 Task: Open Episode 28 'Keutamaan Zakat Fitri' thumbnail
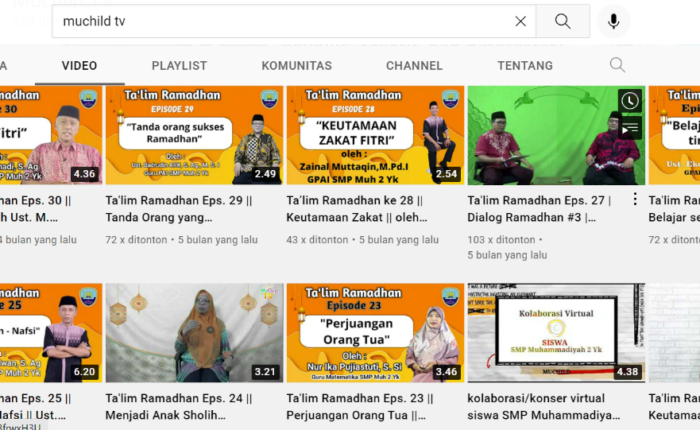[375, 135]
